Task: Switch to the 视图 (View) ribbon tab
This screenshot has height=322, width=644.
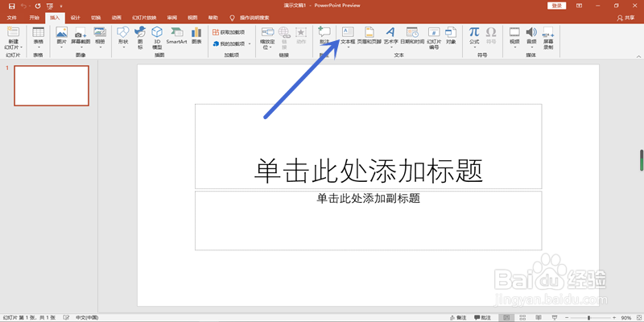Action: click(x=192, y=18)
